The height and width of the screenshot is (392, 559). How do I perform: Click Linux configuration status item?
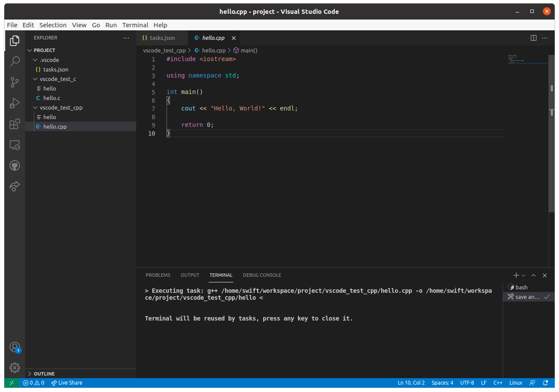(516, 383)
